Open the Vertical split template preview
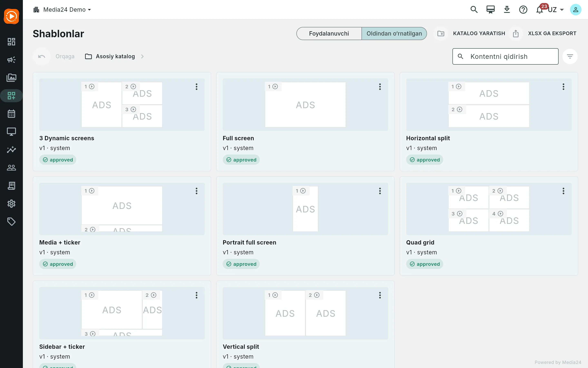Screen dimensions: 588x368 click(305, 313)
